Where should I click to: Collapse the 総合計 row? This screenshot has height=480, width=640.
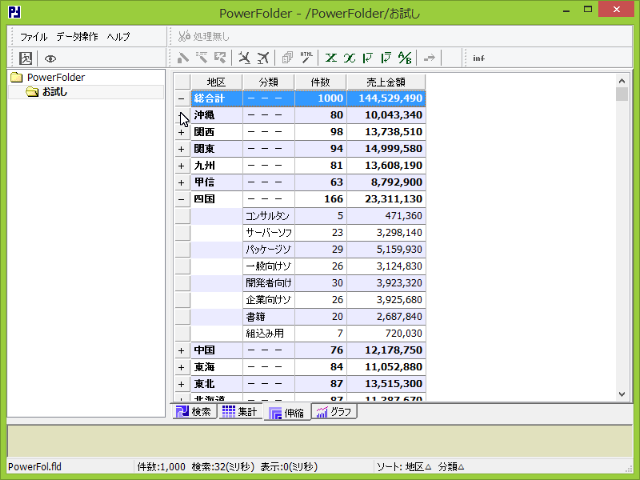(x=181, y=98)
